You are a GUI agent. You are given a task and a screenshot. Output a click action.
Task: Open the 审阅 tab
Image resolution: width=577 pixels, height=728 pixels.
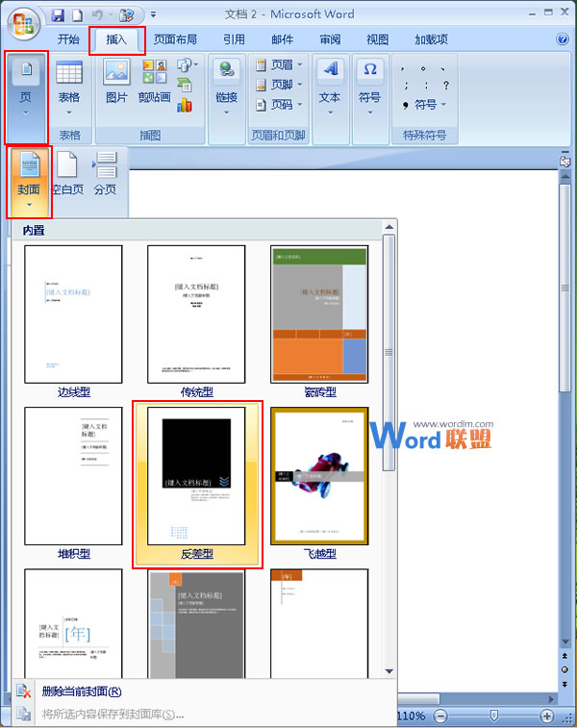click(330, 40)
